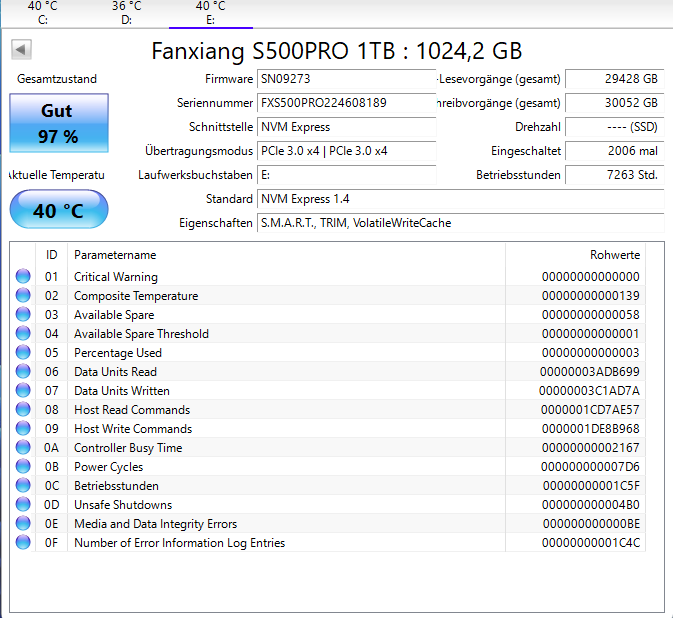673x618 pixels.
Task: Click the previous disk arrow button
Action: coord(21,49)
